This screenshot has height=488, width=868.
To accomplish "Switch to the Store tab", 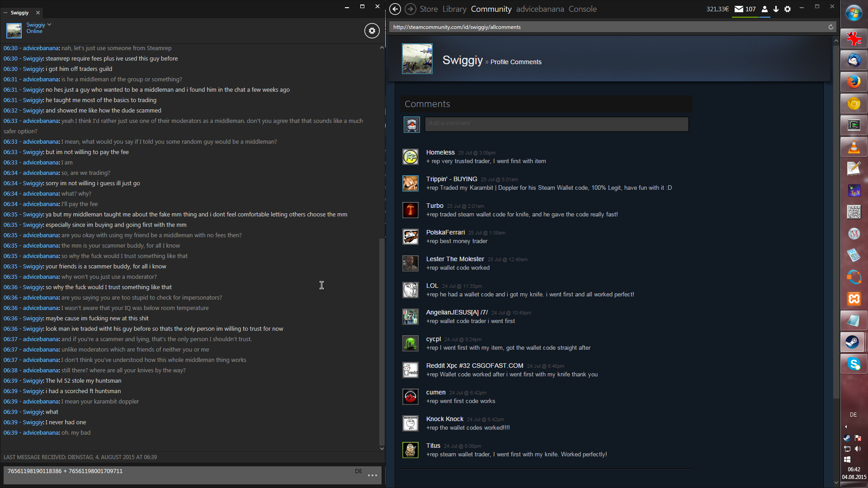I will (429, 9).
